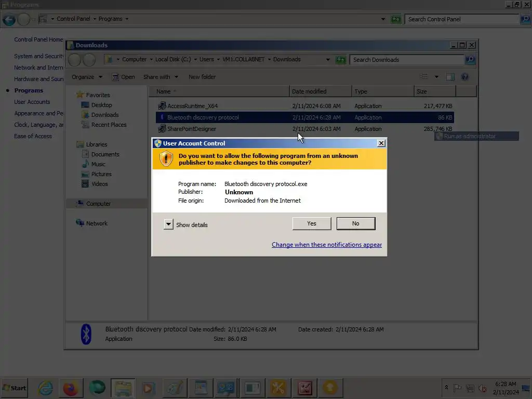Viewport: 532px width, 399px height.
Task: Close the User Account Control dialog
Action: point(381,143)
